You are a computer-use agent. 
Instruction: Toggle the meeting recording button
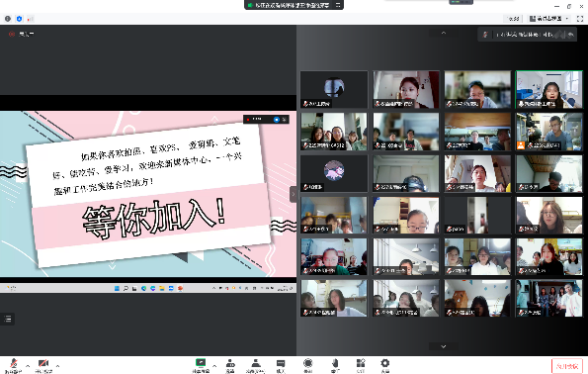pyautogui.click(x=308, y=365)
